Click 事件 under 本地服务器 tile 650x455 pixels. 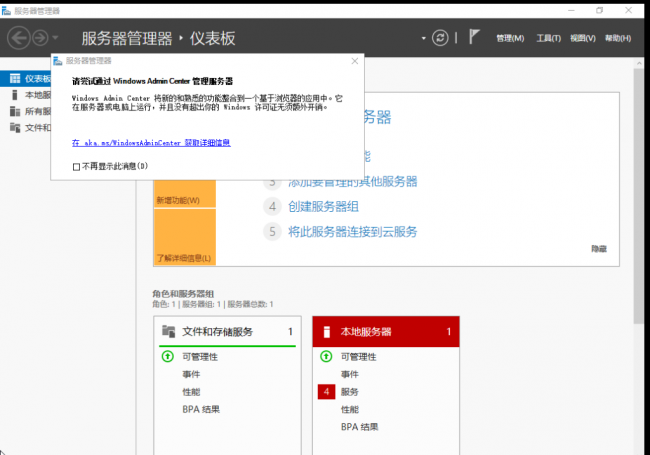(350, 374)
